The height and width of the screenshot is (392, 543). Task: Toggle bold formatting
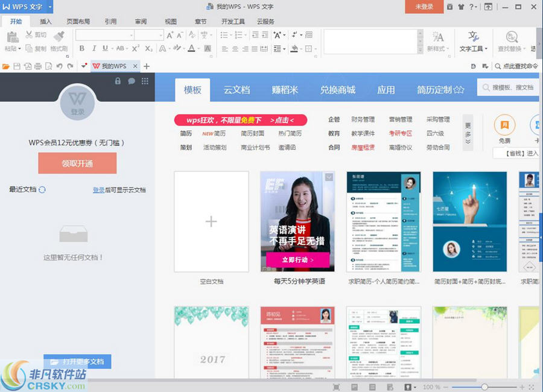82,48
